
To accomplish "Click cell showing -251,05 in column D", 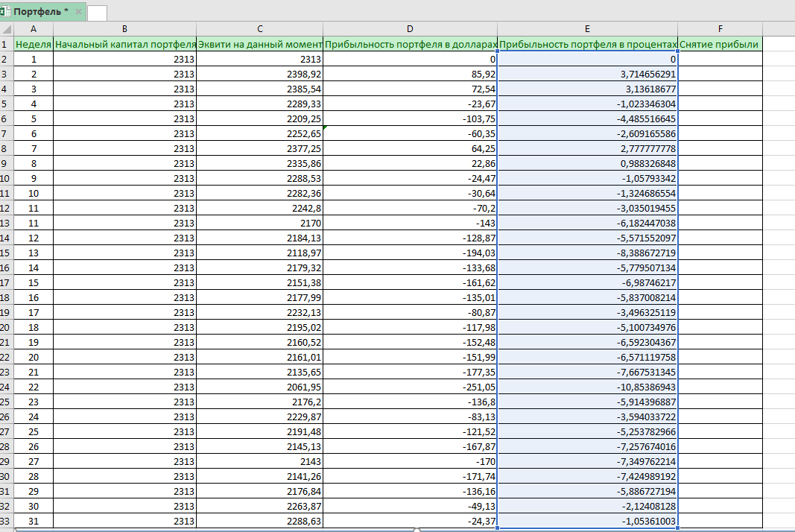I will coord(410,387).
